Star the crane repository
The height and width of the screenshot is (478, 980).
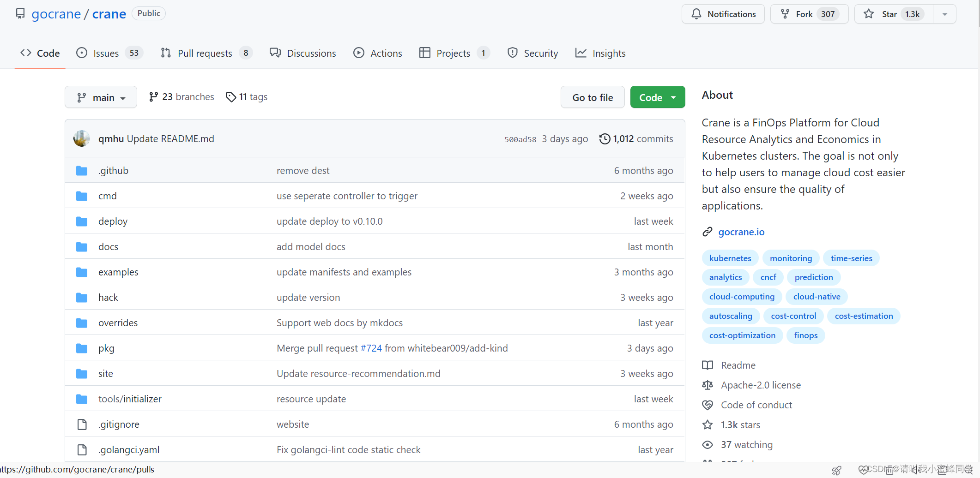[x=894, y=14]
